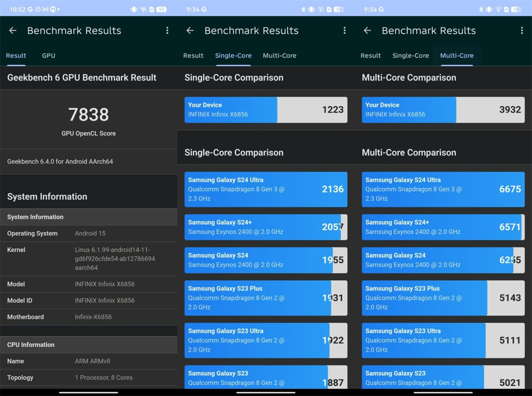The image size is (532, 396).
Task: Tap back arrow on Single-Core Comparison screen
Action: (190, 31)
